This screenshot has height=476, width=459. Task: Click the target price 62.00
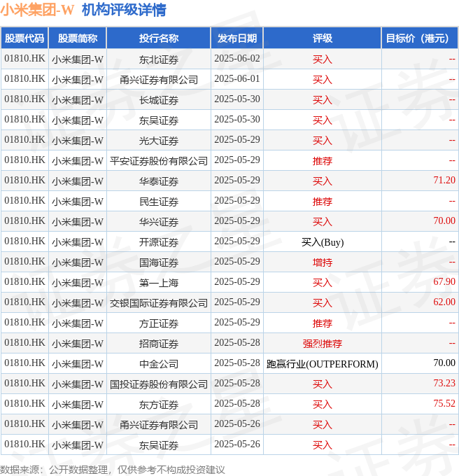(x=444, y=302)
